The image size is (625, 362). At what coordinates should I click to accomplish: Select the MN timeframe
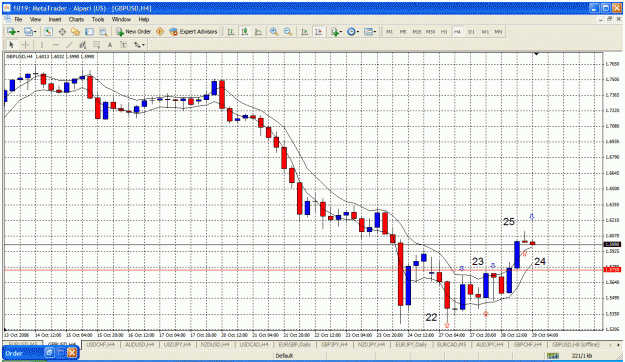pyautogui.click(x=498, y=31)
